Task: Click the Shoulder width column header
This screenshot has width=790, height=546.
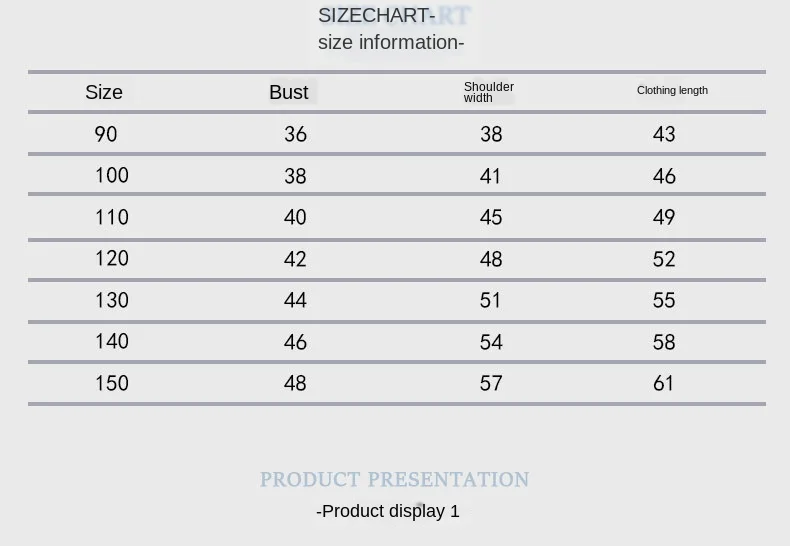Action: pos(488,92)
